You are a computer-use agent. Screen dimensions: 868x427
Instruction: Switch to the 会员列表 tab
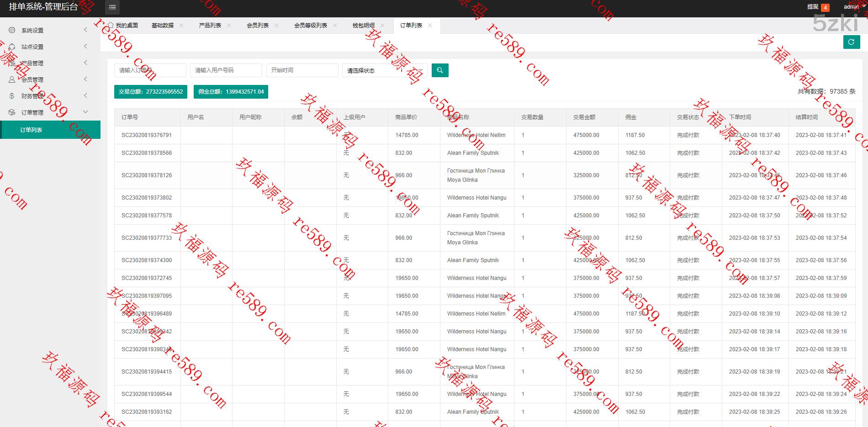pyautogui.click(x=258, y=26)
